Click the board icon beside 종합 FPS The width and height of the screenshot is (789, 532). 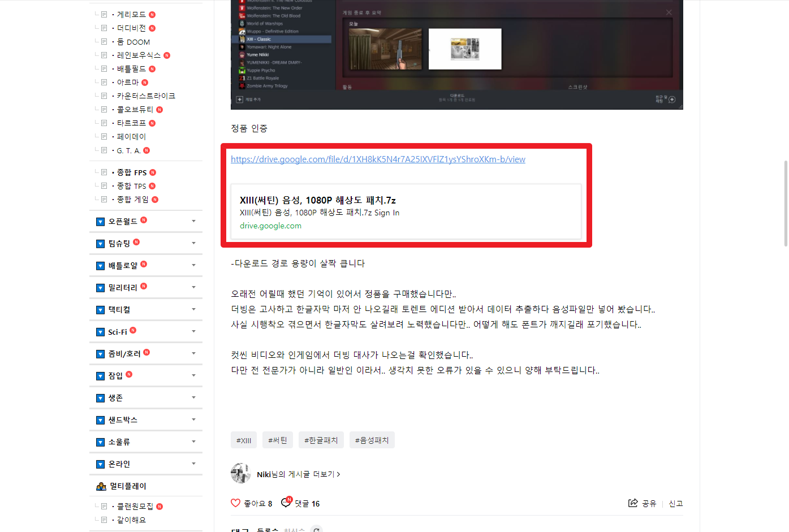pos(104,172)
